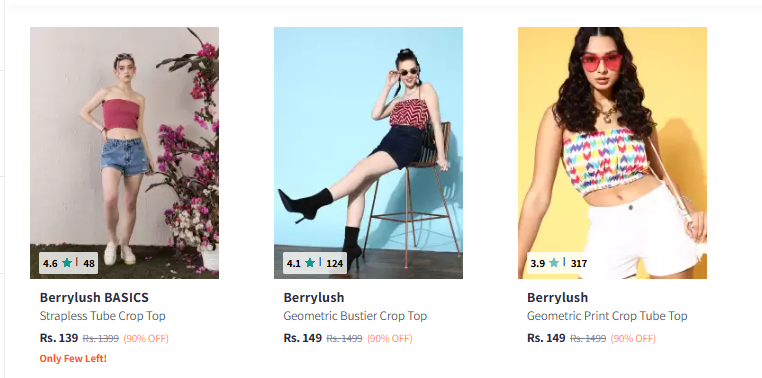Click the Berrylush brand above Geometric Bustier Crop Top
The width and height of the screenshot is (762, 378).
click(x=314, y=297)
